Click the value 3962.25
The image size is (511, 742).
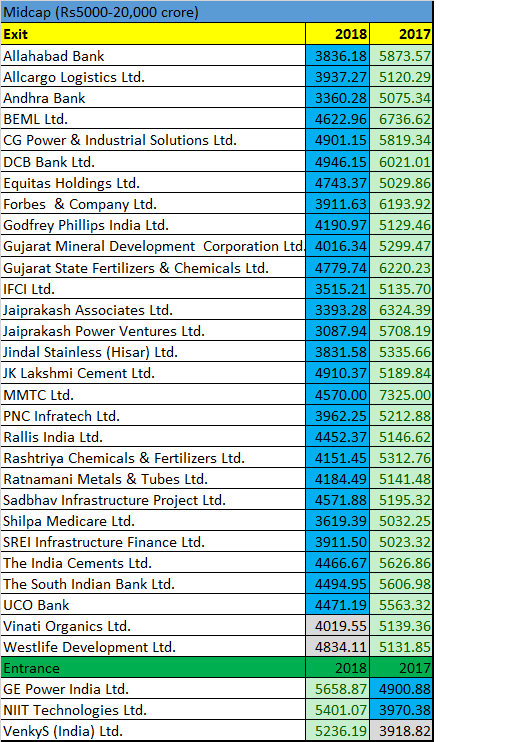click(x=338, y=416)
